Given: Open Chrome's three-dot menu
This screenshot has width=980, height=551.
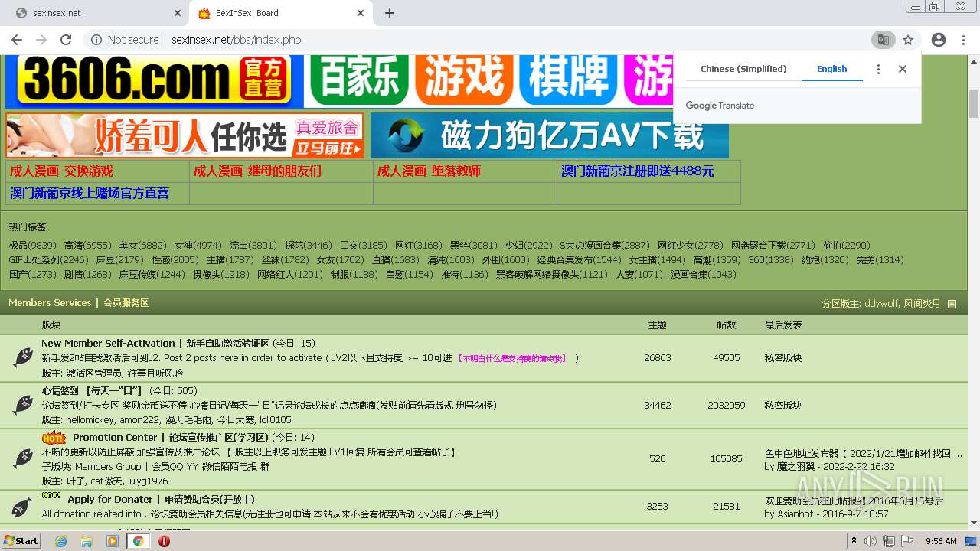Looking at the screenshot, I should point(963,40).
